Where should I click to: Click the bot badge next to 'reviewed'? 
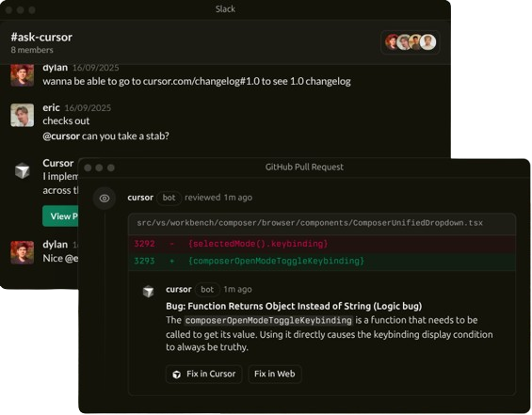[x=169, y=198]
